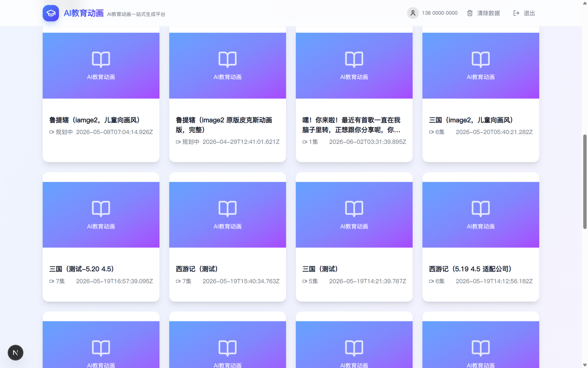Viewport: 588px width, 368px height.
Task: Click the graduation cap logo icon
Action: 51,13
